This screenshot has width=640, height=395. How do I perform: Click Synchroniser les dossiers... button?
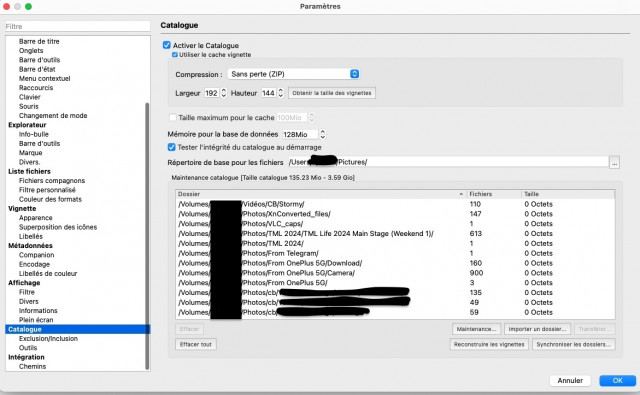point(573,344)
